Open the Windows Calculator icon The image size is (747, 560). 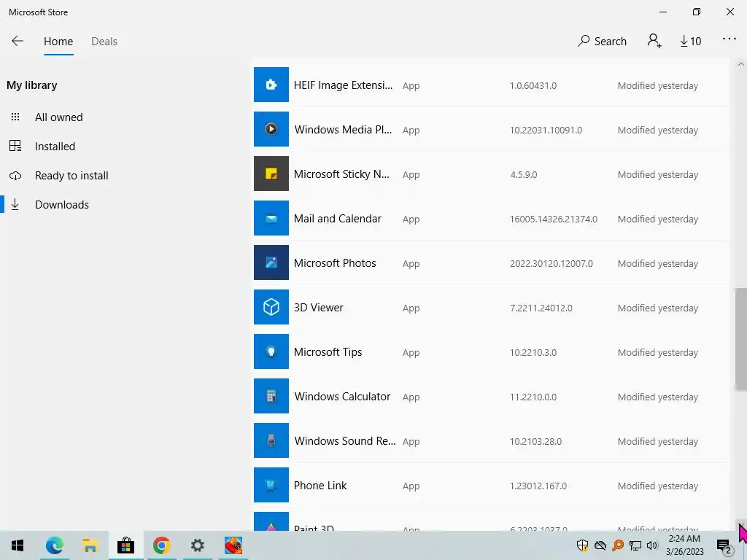(271, 396)
